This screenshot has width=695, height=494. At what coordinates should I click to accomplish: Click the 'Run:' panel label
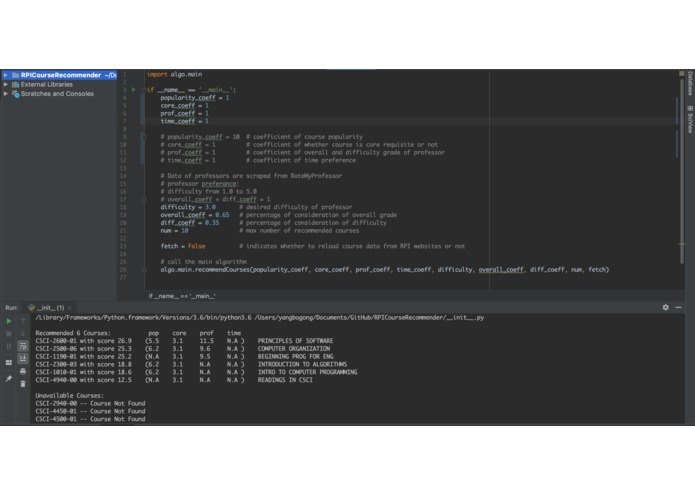click(x=12, y=307)
